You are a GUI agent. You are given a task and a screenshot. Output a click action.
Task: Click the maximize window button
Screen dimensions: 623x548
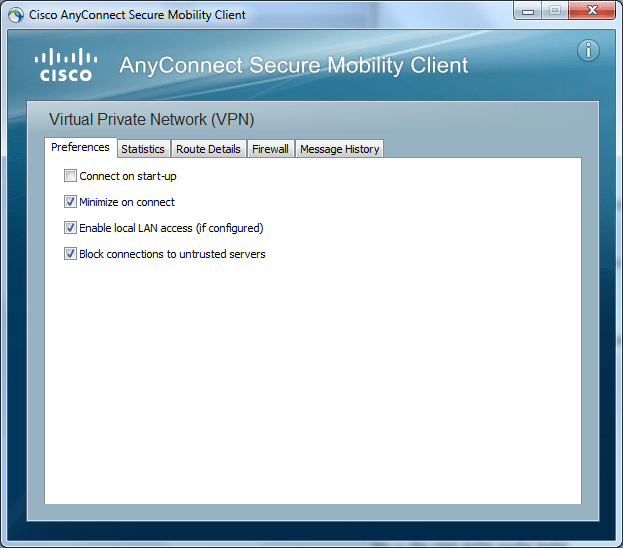point(554,12)
